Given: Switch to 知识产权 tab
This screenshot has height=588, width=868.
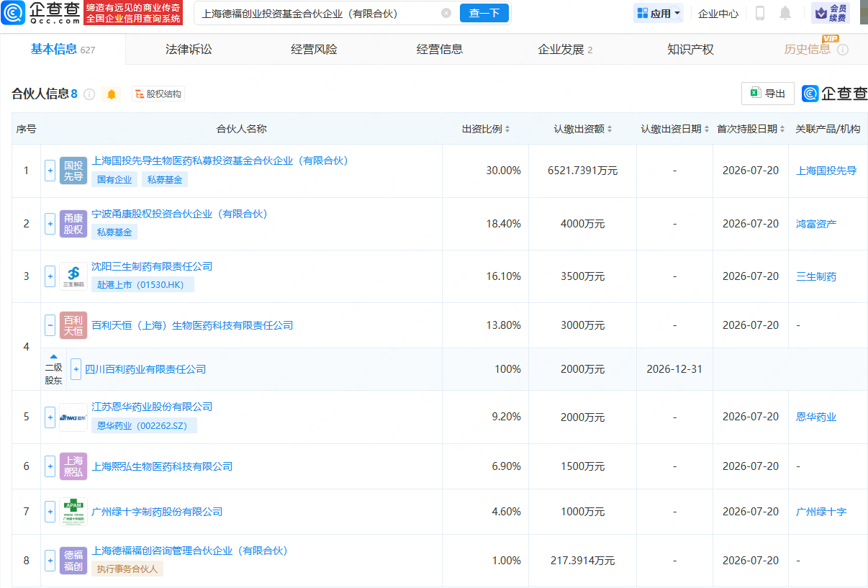Looking at the screenshot, I should point(690,50).
